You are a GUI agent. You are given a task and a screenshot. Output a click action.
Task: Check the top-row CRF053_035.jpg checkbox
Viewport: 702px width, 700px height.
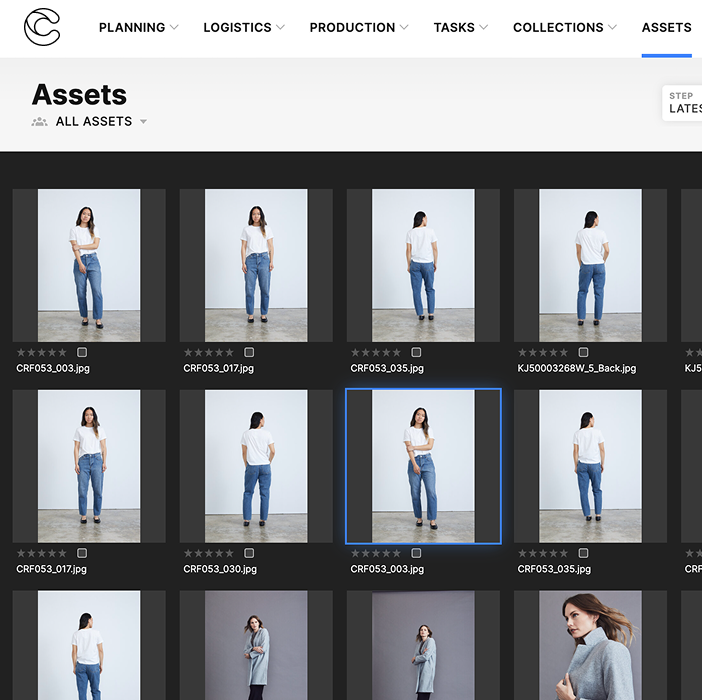(416, 352)
